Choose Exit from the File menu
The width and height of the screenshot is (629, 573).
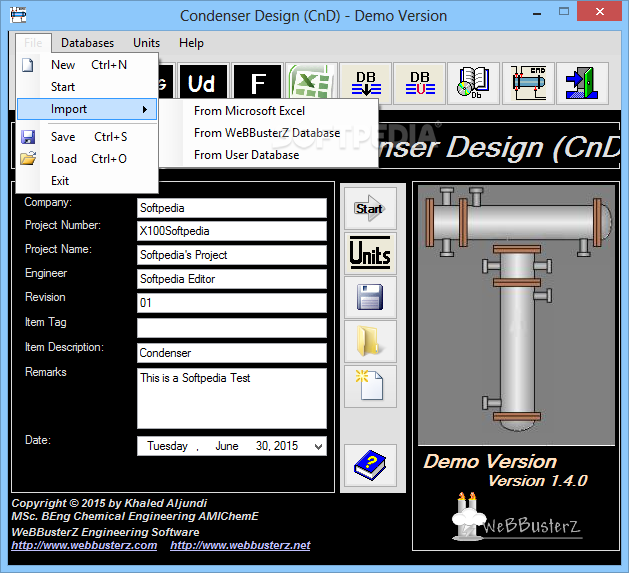tap(87, 181)
